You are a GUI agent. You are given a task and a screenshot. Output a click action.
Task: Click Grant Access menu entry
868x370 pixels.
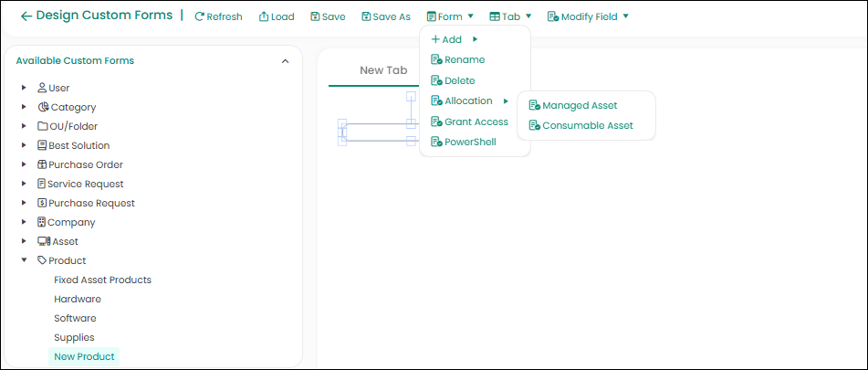click(476, 122)
